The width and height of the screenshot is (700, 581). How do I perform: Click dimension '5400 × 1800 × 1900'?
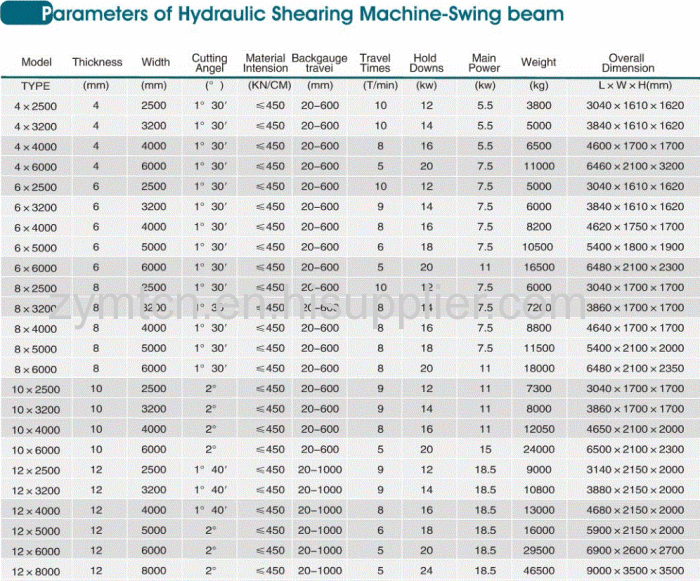635,247
